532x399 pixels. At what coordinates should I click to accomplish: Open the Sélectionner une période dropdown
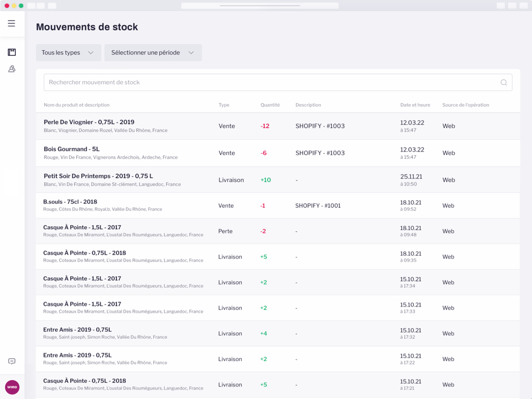pyautogui.click(x=153, y=52)
